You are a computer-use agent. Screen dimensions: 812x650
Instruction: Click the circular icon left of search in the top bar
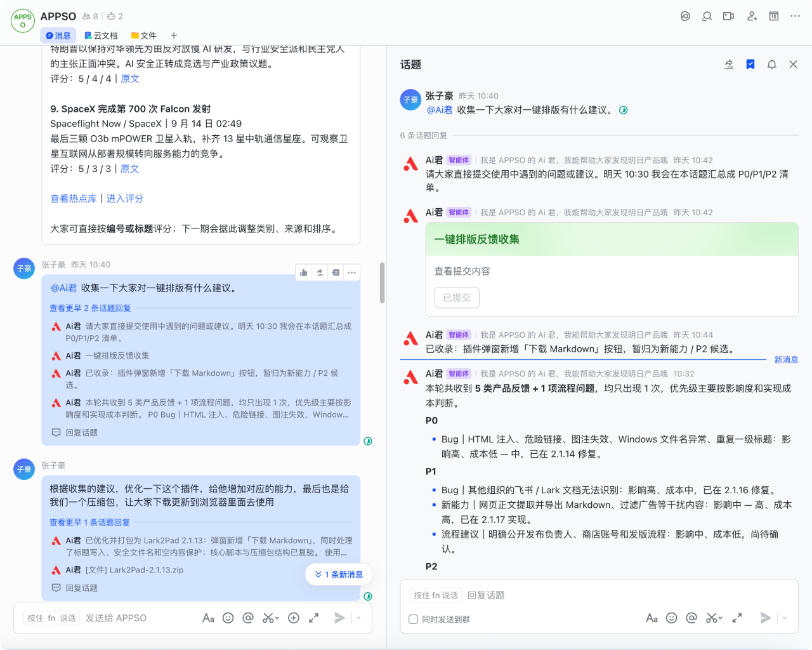[685, 16]
